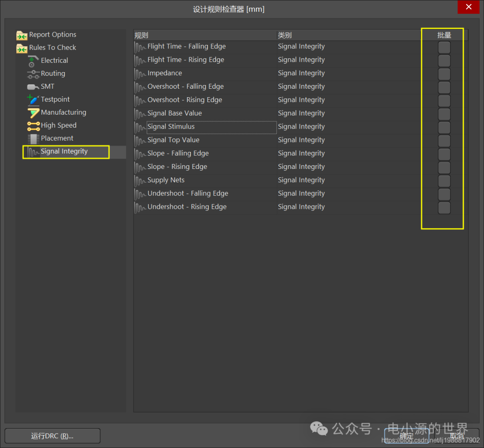Click waveform icon beside Signal Base Value
This screenshot has height=448, width=484.
(x=140, y=114)
